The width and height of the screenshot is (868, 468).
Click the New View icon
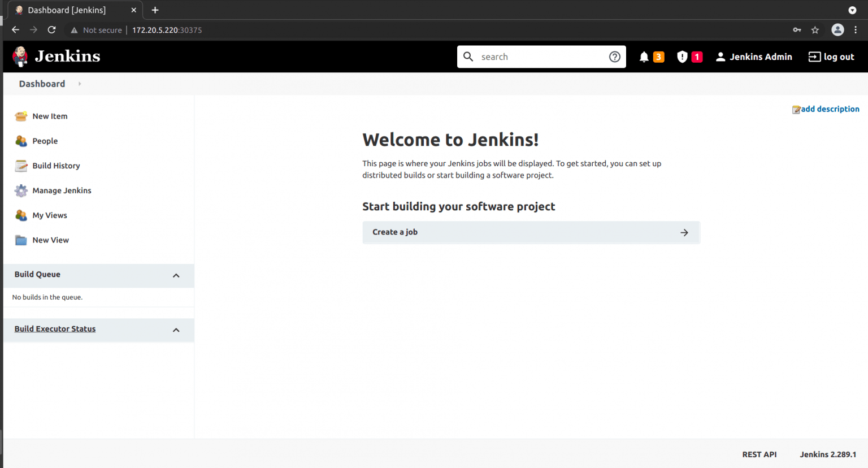(x=21, y=240)
